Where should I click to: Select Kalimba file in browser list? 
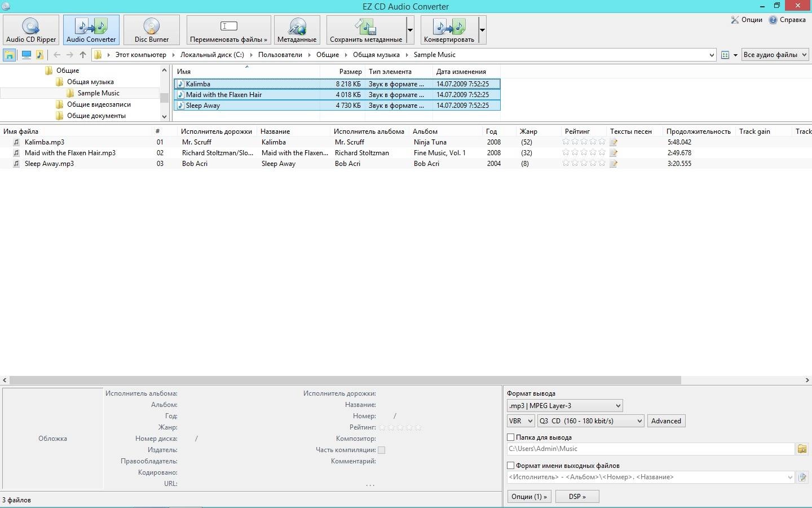(337, 84)
